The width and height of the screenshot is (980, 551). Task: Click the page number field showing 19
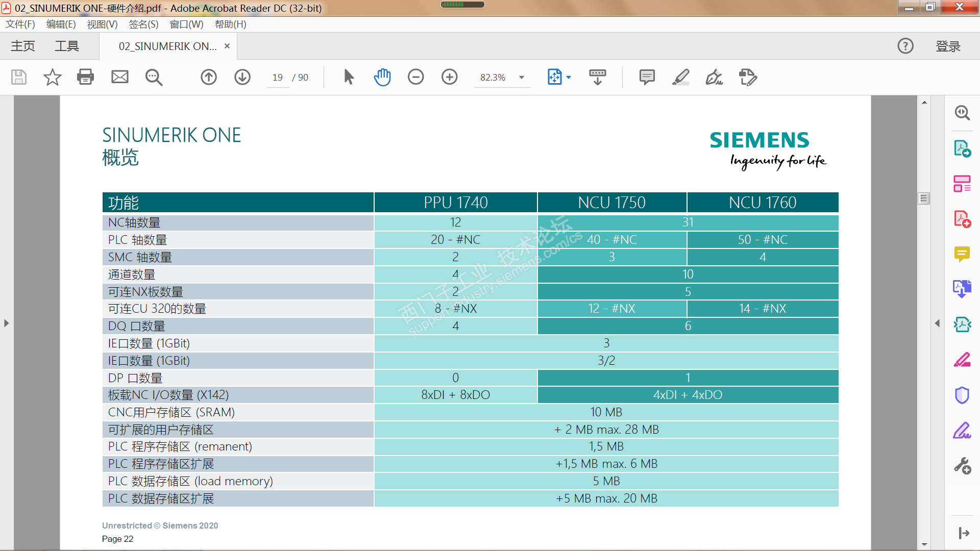point(278,78)
